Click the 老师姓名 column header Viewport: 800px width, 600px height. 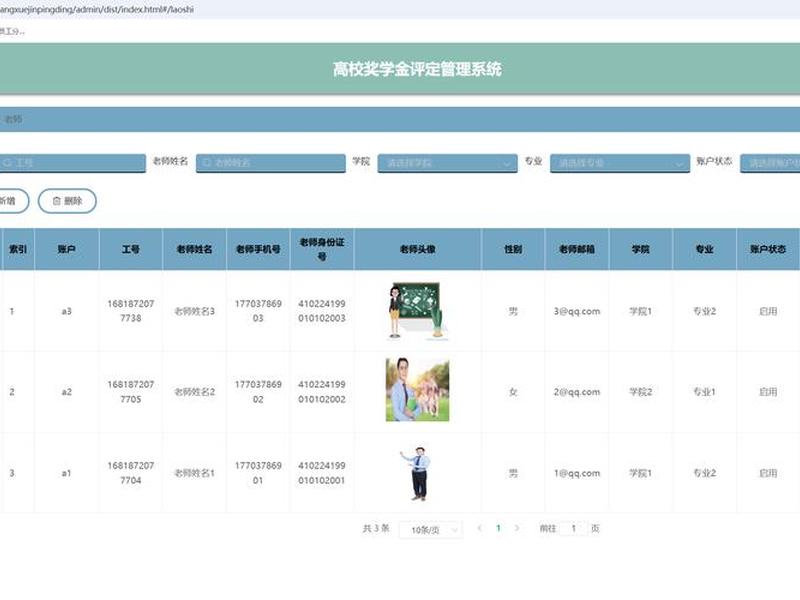click(194, 249)
